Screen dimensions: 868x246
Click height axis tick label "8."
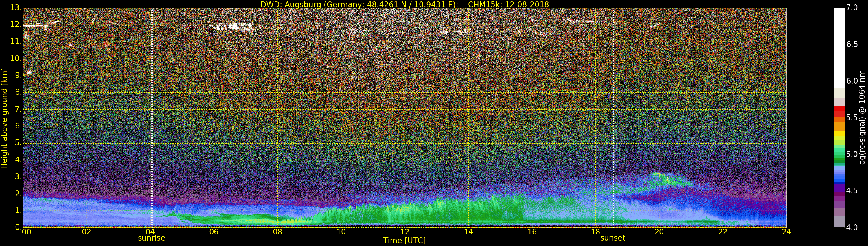(18, 92)
